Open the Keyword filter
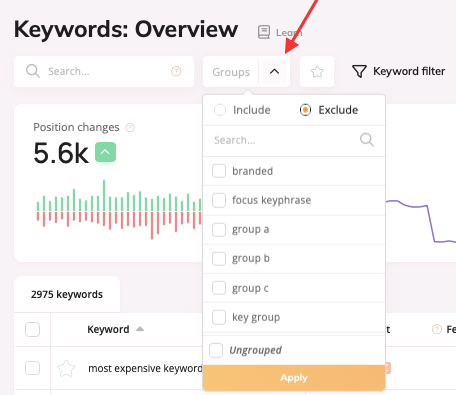 coord(398,71)
